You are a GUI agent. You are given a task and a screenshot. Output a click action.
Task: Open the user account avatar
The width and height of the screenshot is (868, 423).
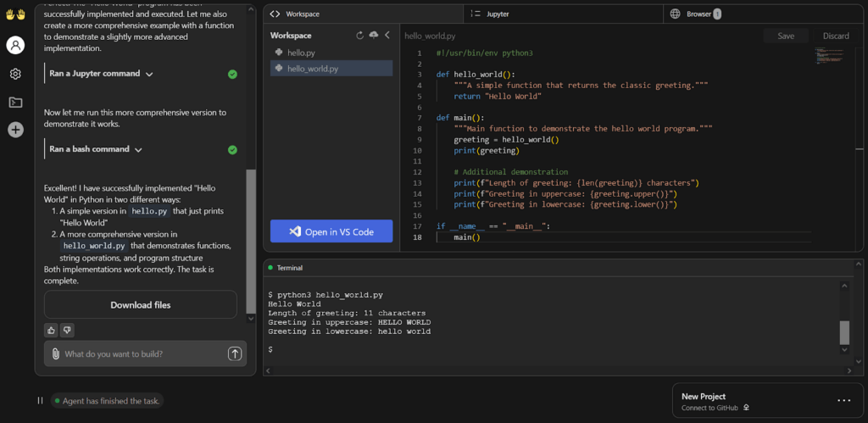coord(15,46)
